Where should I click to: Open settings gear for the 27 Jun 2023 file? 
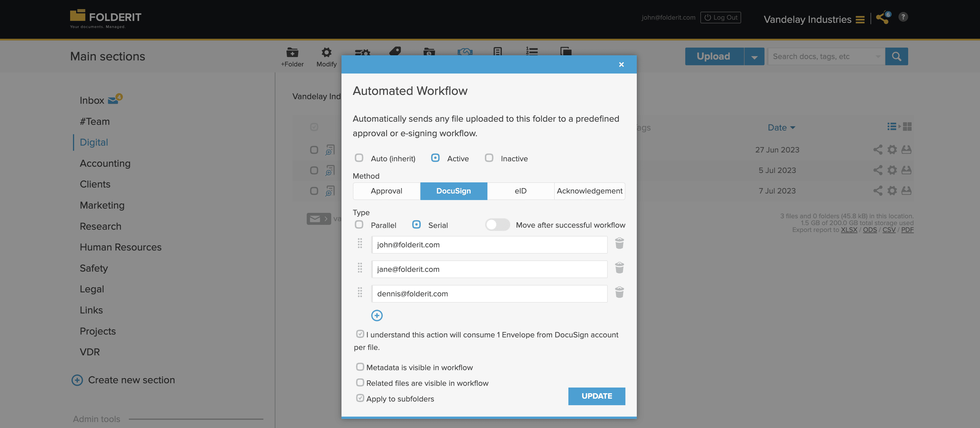pyautogui.click(x=892, y=150)
